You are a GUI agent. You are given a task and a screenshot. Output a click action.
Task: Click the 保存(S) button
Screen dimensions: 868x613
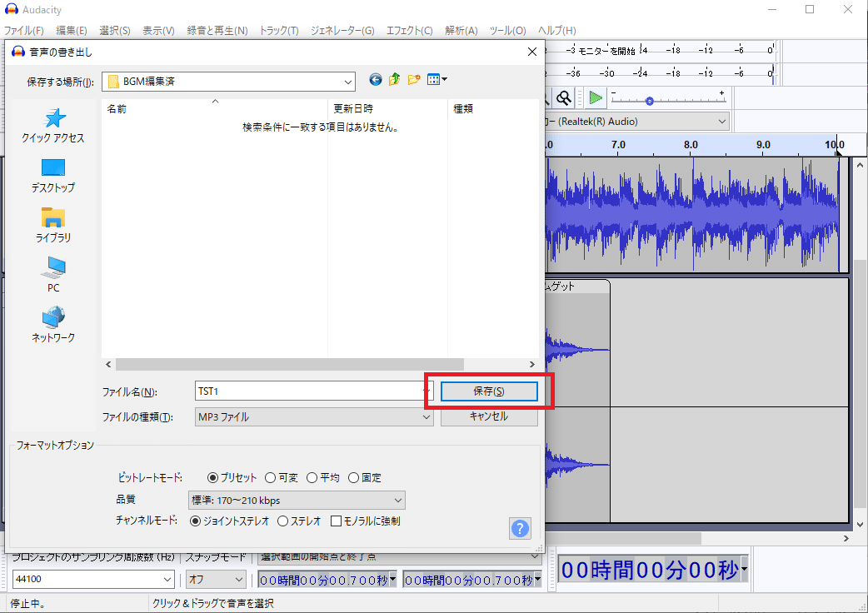[489, 391]
